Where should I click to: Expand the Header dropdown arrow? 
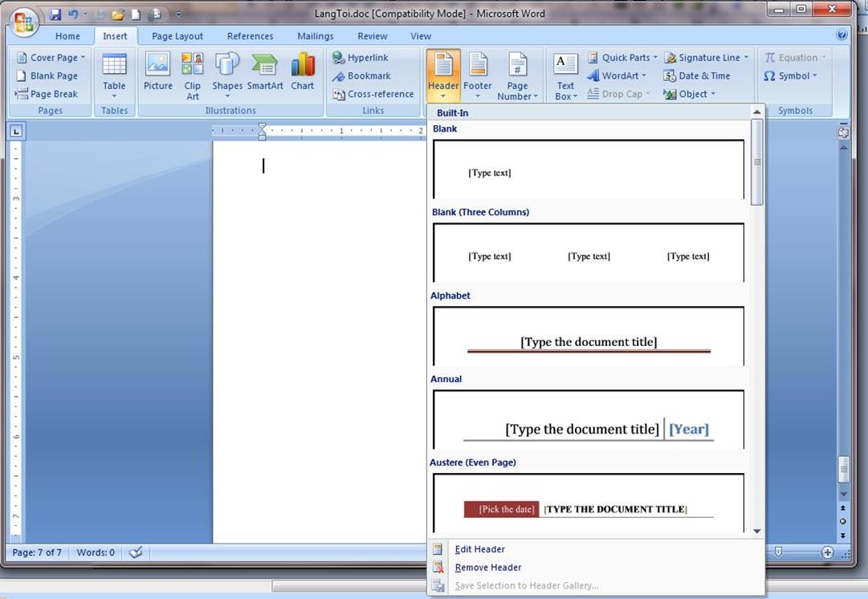pyautogui.click(x=443, y=96)
